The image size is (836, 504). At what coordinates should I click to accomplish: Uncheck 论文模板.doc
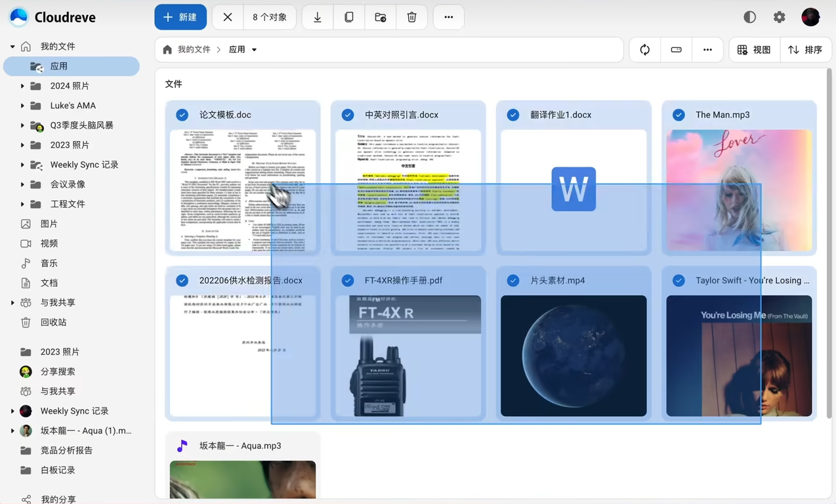[x=182, y=115]
